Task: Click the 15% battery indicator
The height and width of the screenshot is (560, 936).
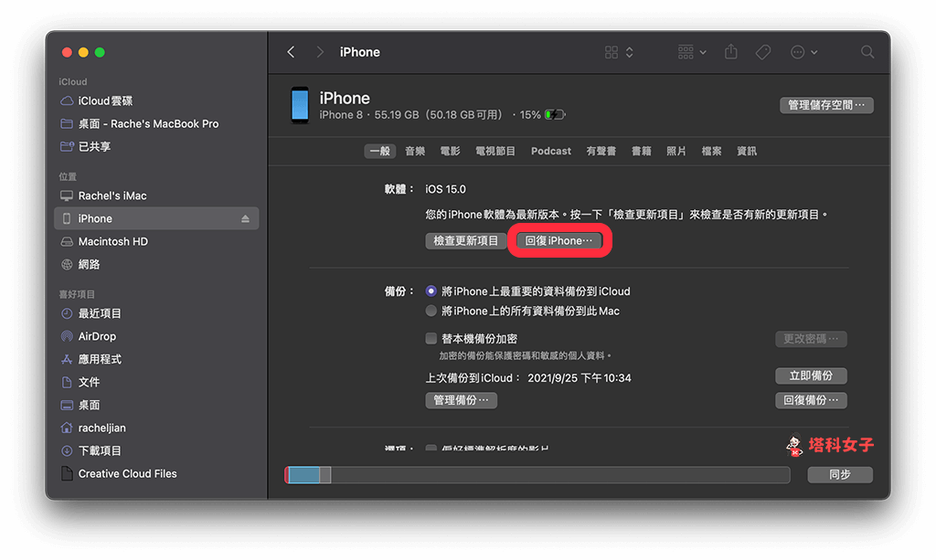Action: point(542,114)
